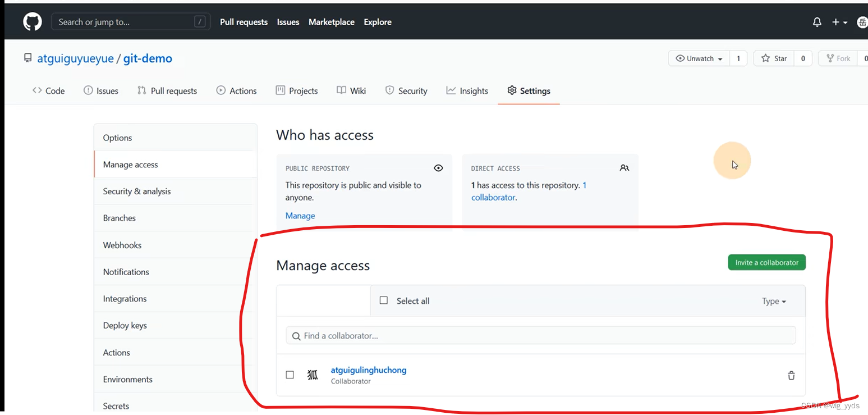
Task: Switch to the repository Pull requests tab
Action: click(167, 90)
